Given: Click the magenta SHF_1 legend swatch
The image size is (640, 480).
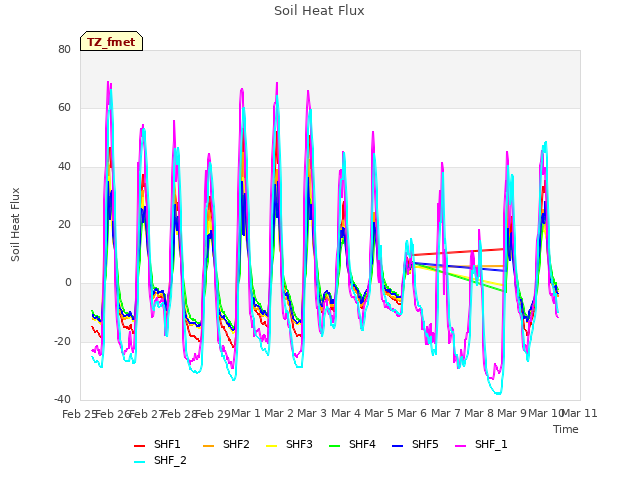Looking at the screenshot, I should (460, 446).
